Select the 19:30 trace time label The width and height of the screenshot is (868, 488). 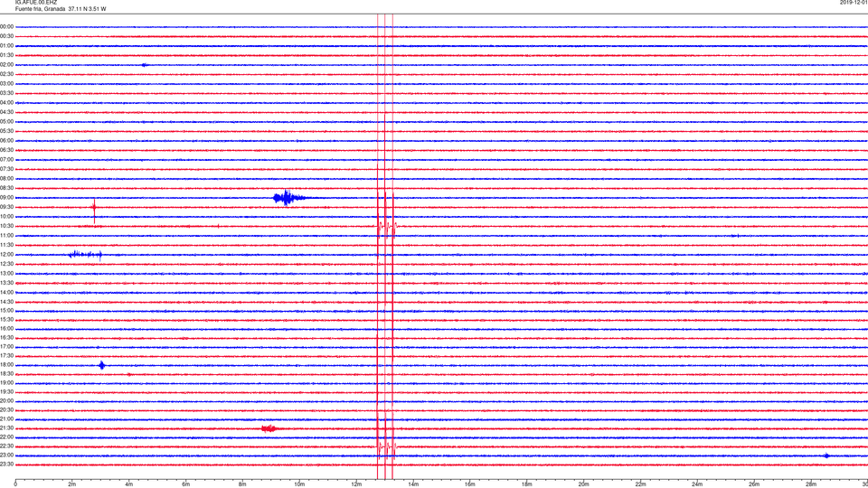[7, 391]
